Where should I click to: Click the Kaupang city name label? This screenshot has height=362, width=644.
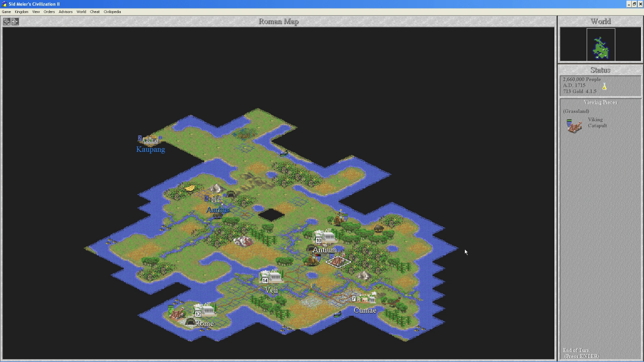(x=150, y=149)
